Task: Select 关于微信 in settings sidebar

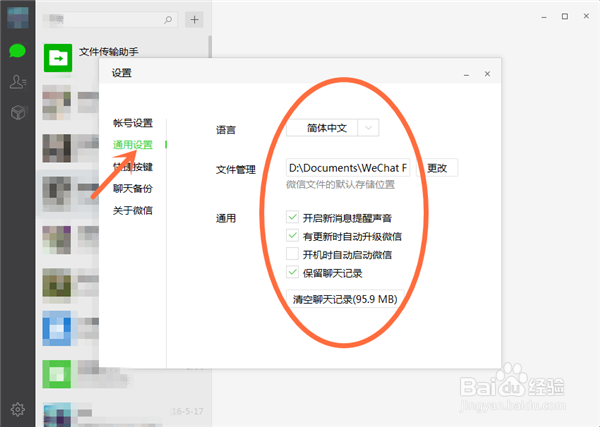Action: (133, 210)
